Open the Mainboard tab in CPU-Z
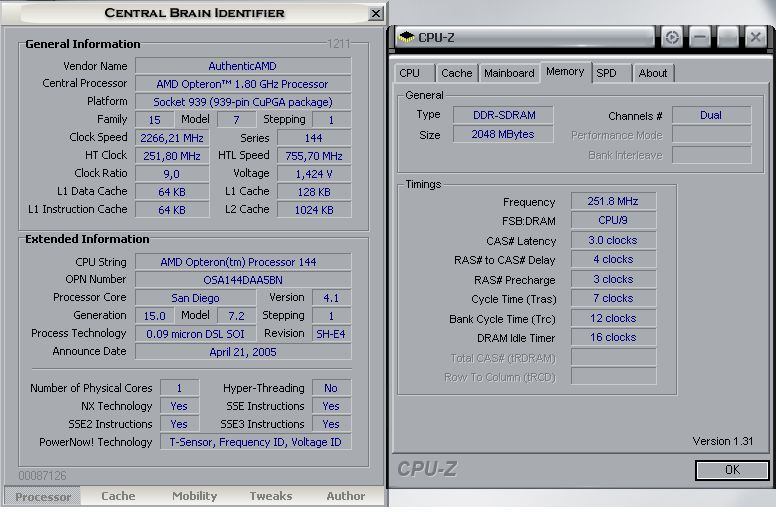Image resolution: width=776 pixels, height=512 pixels. pyautogui.click(x=509, y=73)
